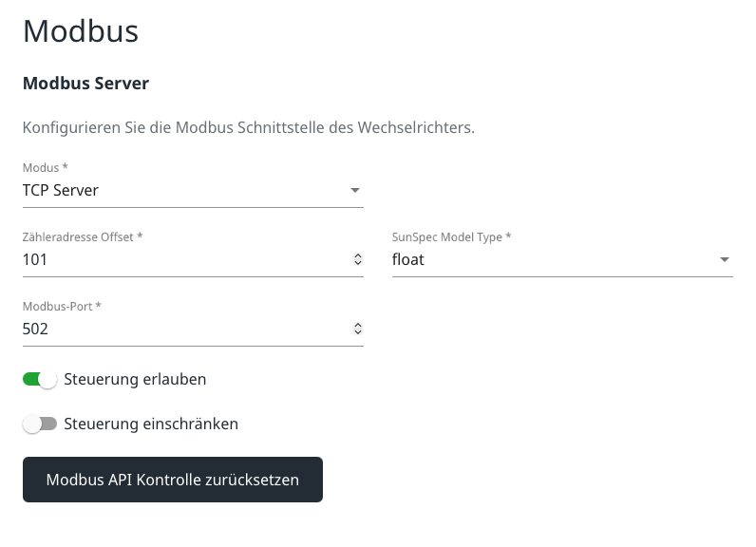756x547 pixels.
Task: Decrease Zähleradresse Offset with the down arrow
Action: tap(358, 263)
